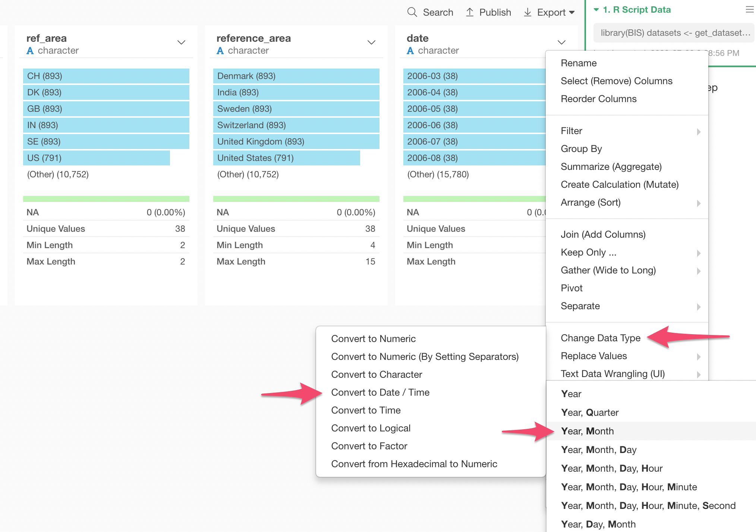
Task: Click the character type icon under ref_area
Action: click(30, 51)
